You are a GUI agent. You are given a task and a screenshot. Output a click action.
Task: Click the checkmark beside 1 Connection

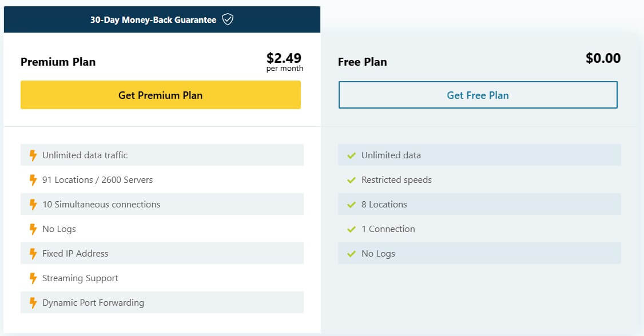(351, 229)
